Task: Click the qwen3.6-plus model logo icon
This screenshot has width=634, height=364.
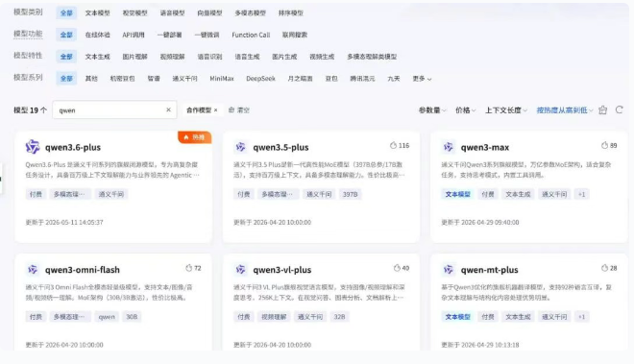Action: pos(33,147)
